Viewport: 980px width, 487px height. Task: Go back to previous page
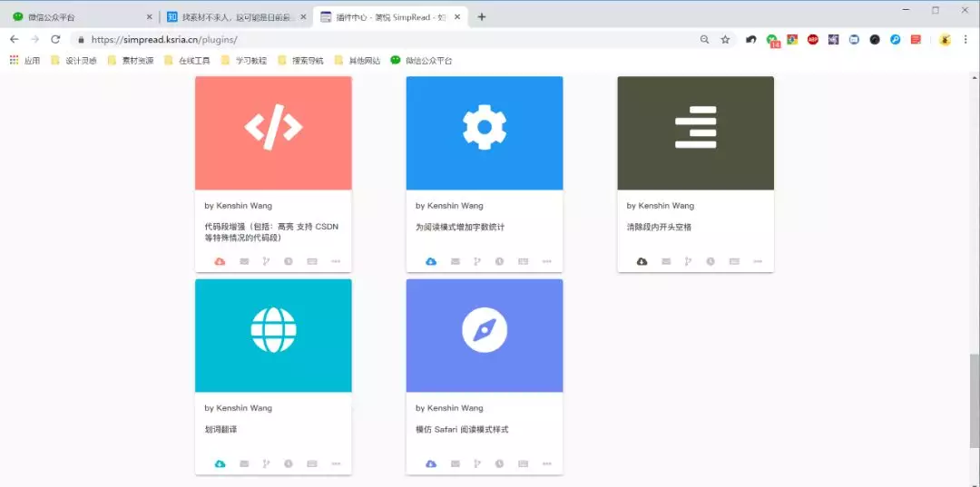[15, 39]
